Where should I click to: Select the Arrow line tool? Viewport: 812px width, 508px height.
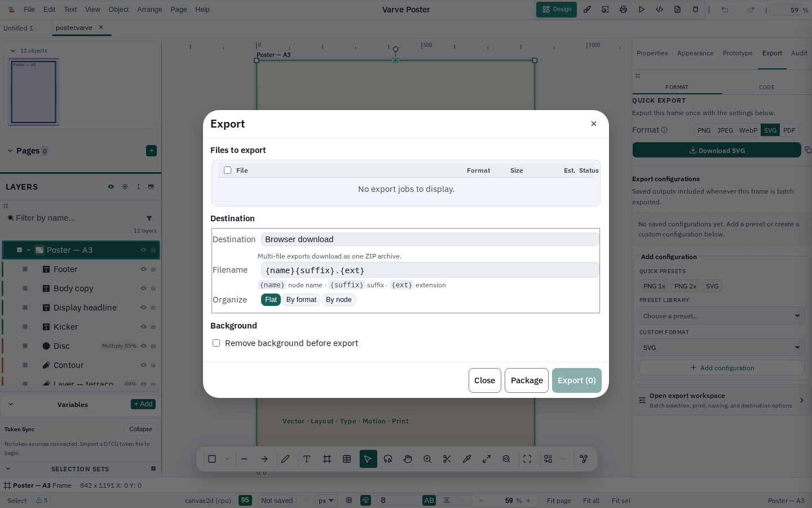coord(264,459)
